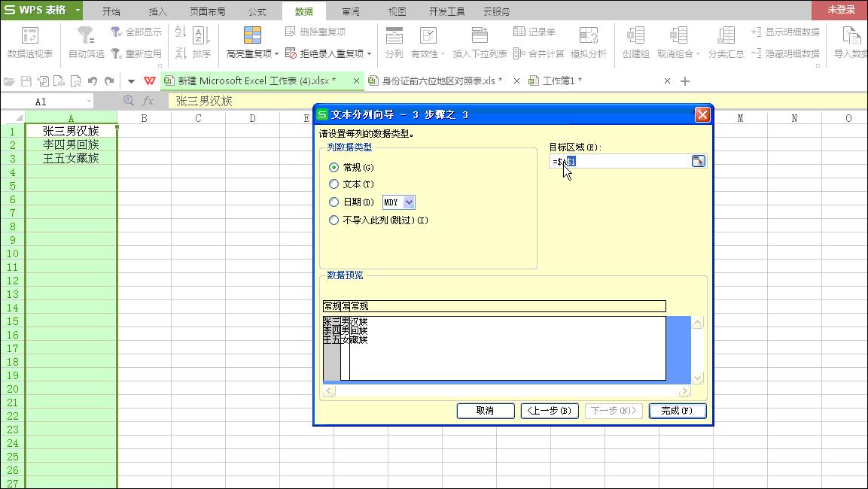Click the range selector icon beside 目标区域
This screenshot has height=489, width=868.
pos(699,160)
